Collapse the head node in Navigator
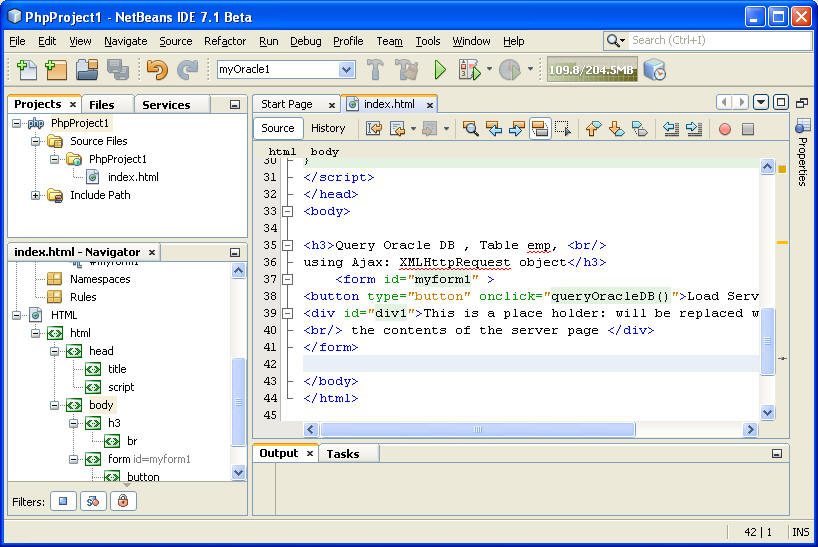The height and width of the screenshot is (547, 818). coord(54,351)
